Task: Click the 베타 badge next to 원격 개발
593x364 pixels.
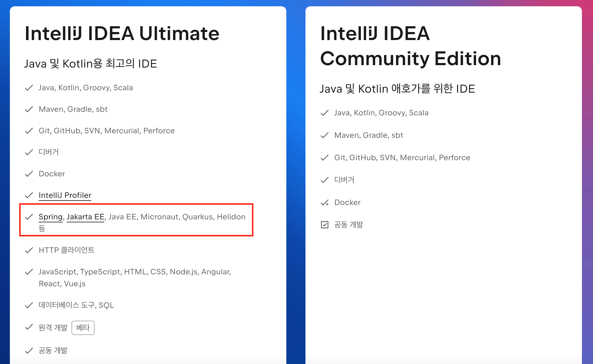Action: [x=83, y=328]
